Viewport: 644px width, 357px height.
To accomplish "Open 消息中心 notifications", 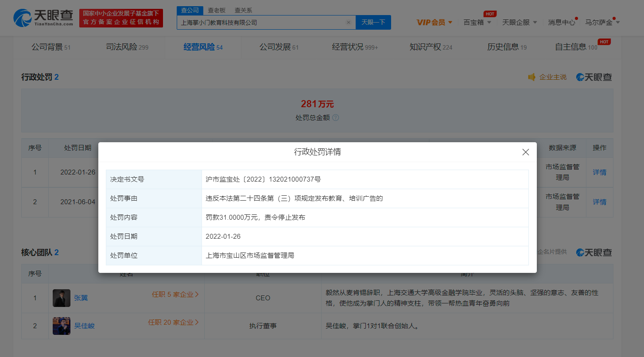I will 562,22.
